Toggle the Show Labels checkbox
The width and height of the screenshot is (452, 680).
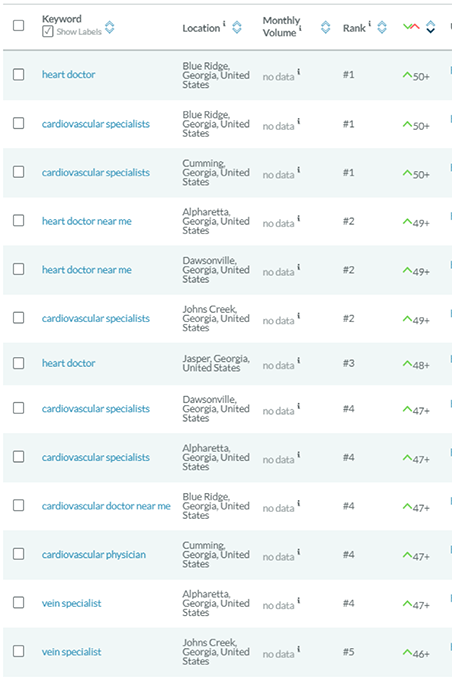pos(48,32)
